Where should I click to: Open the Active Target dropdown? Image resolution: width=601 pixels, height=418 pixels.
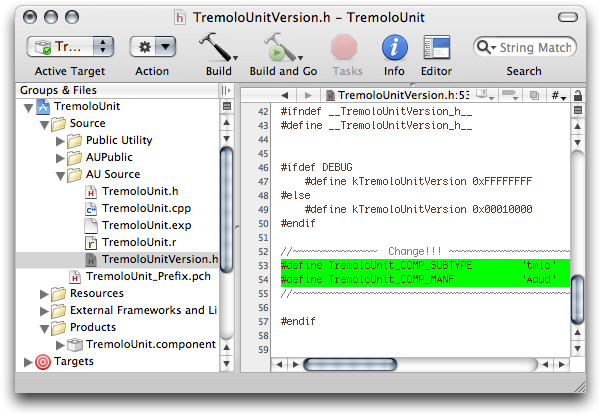coord(70,47)
